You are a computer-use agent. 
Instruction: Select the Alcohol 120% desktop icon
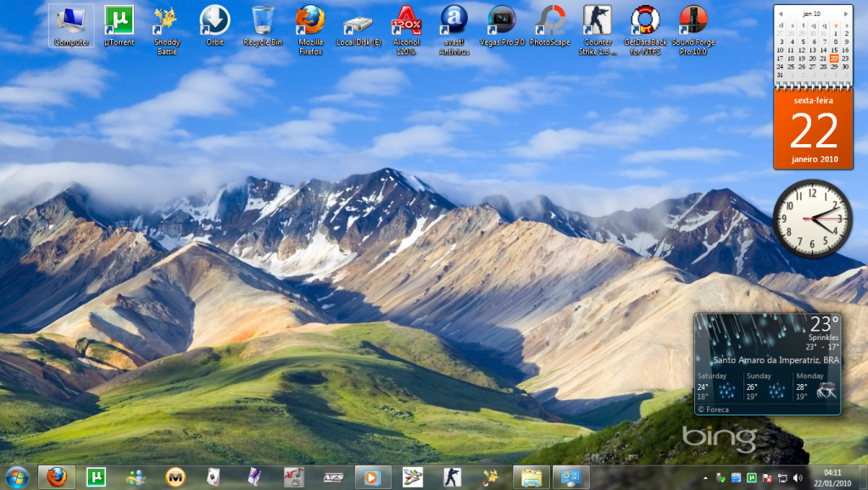pyautogui.click(x=406, y=20)
